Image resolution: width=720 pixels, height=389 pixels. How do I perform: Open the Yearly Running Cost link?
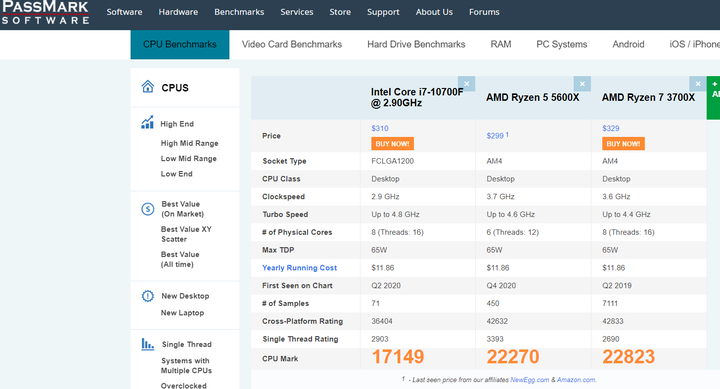pyautogui.click(x=299, y=268)
